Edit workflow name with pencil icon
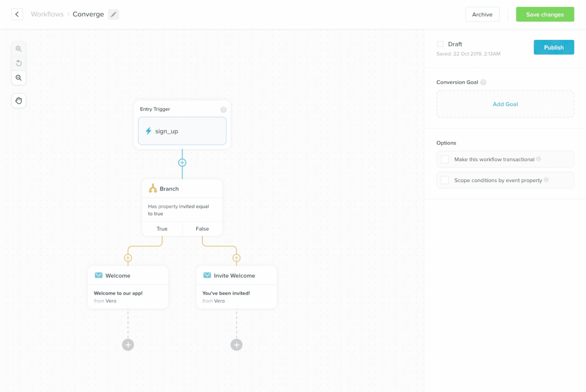 click(x=114, y=15)
